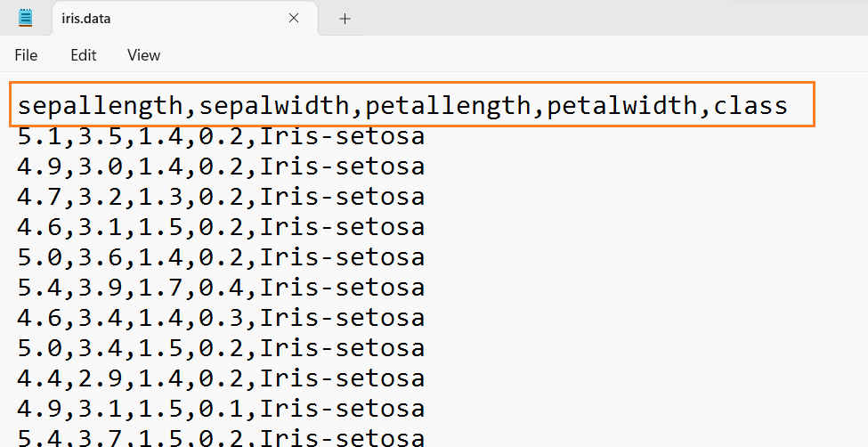Click the header line starting with sepallength
The image size is (868, 447).
click(402, 105)
